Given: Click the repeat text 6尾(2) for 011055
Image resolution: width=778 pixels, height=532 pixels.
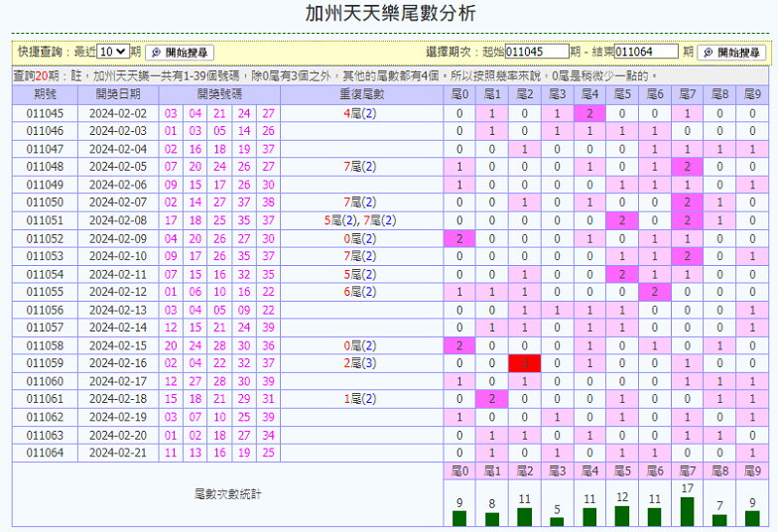Looking at the screenshot, I should (x=360, y=292).
